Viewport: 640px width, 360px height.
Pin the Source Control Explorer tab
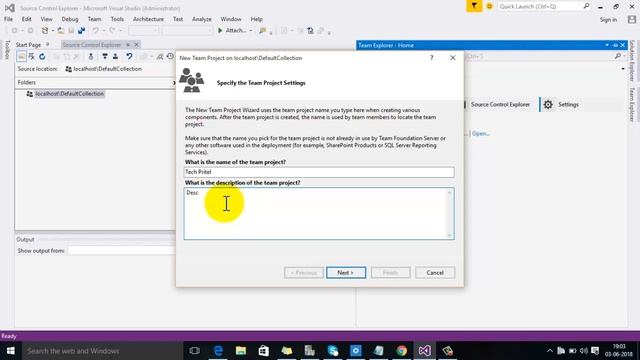point(128,45)
